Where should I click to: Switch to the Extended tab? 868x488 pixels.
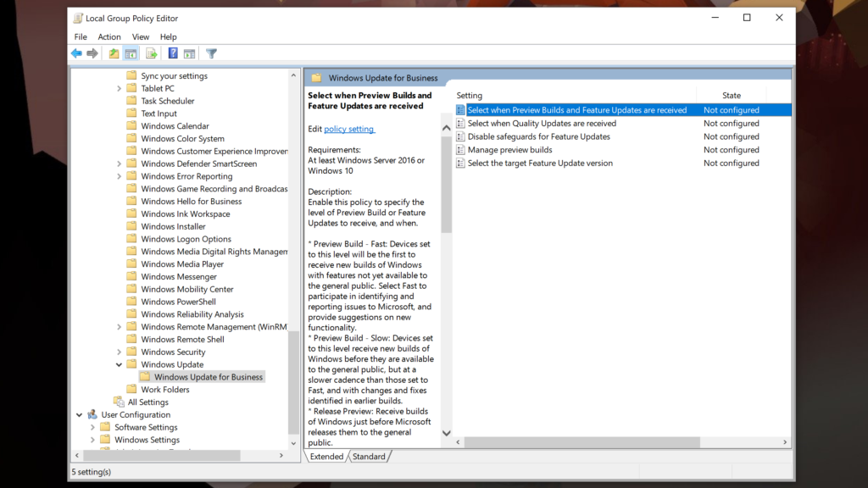326,457
